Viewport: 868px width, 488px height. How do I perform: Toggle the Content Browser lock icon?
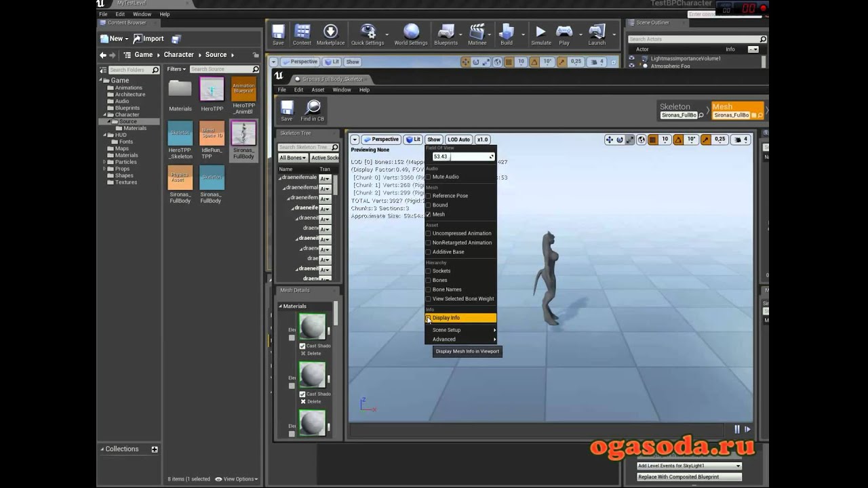coord(256,55)
